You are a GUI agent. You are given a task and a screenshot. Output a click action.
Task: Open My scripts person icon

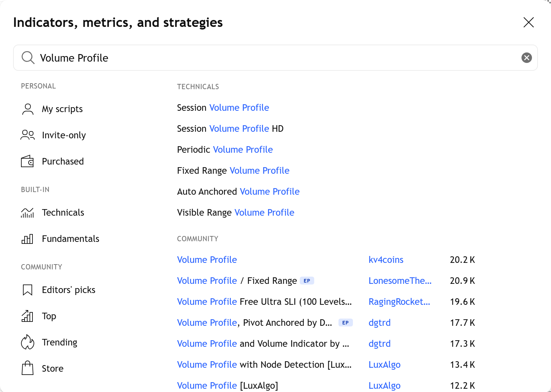[x=28, y=109]
